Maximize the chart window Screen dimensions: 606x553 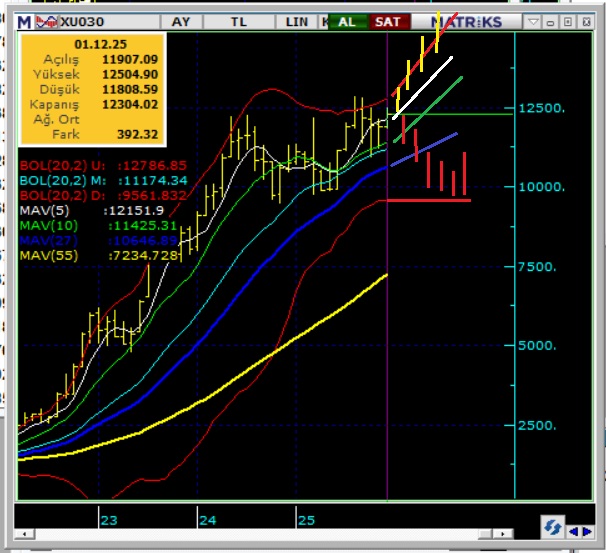[x=567, y=21]
